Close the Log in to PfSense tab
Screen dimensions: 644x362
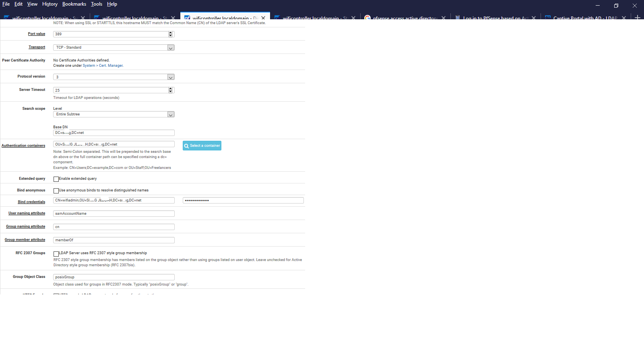(x=534, y=18)
